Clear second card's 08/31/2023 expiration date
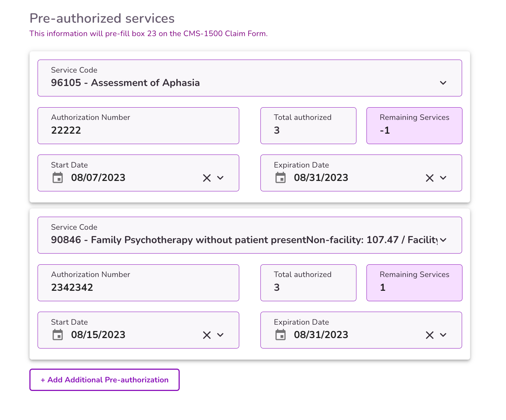Screen dimensions: 506x420 430,335
